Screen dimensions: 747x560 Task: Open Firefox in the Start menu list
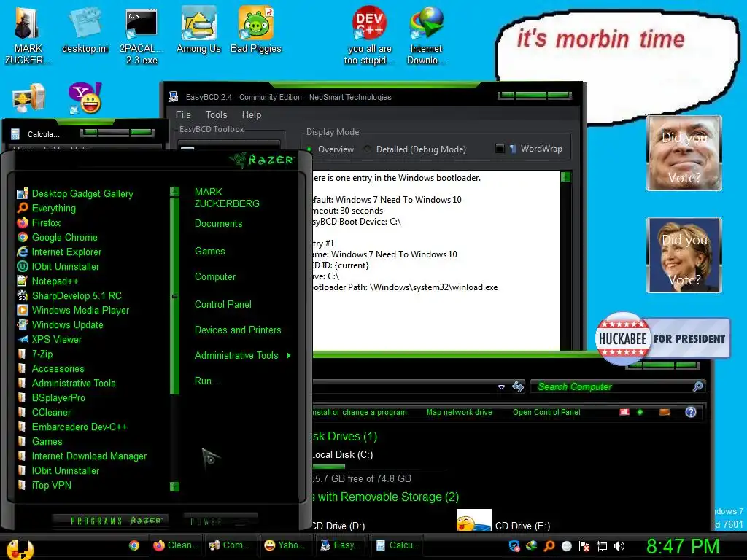tap(39, 223)
